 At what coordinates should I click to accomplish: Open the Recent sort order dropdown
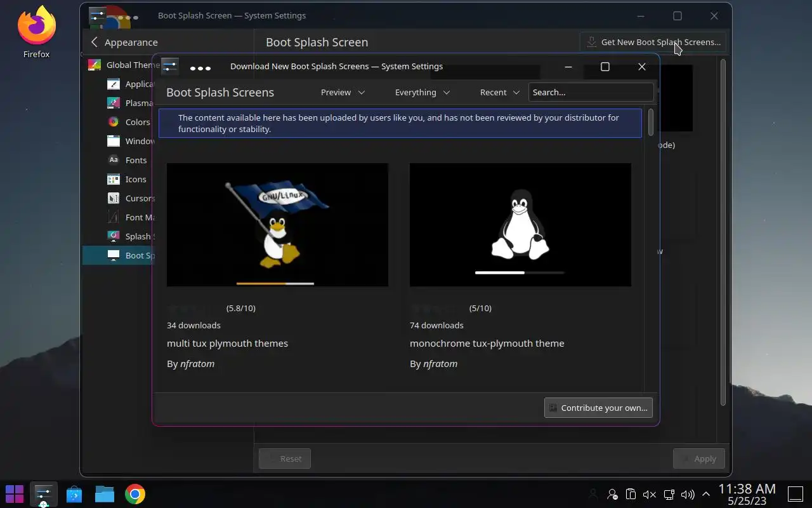point(500,92)
